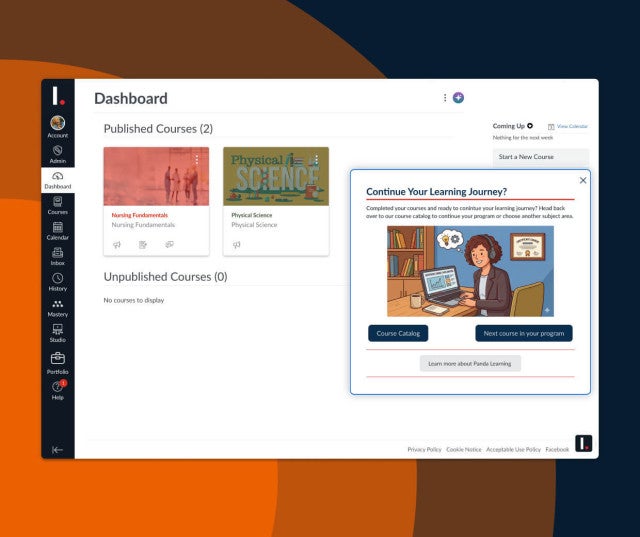Close the Continue Your Learning Journey popup
This screenshot has width=640, height=537.
[583, 180]
